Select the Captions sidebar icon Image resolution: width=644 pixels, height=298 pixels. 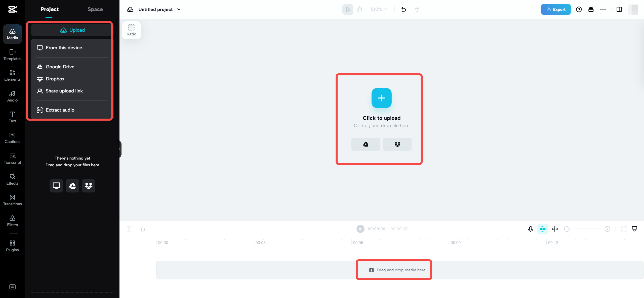coord(12,138)
